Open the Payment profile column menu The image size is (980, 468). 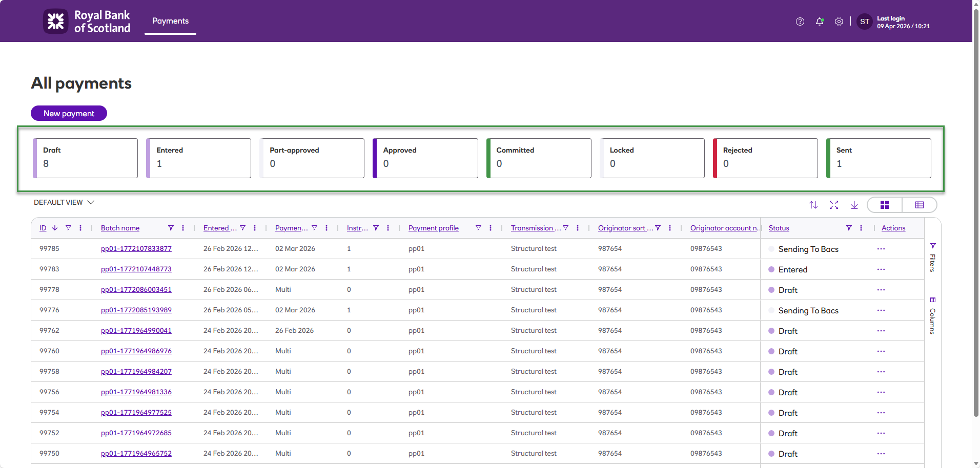491,228
